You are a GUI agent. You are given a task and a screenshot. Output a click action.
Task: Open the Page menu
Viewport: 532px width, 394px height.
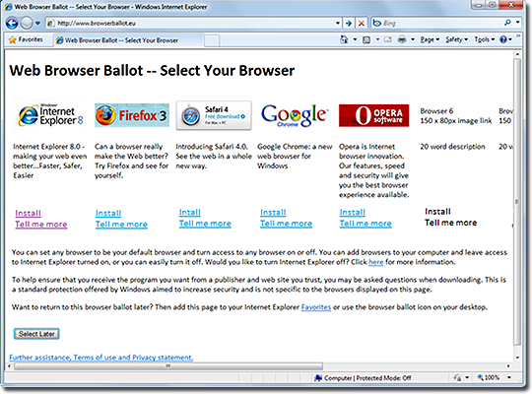tap(430, 39)
